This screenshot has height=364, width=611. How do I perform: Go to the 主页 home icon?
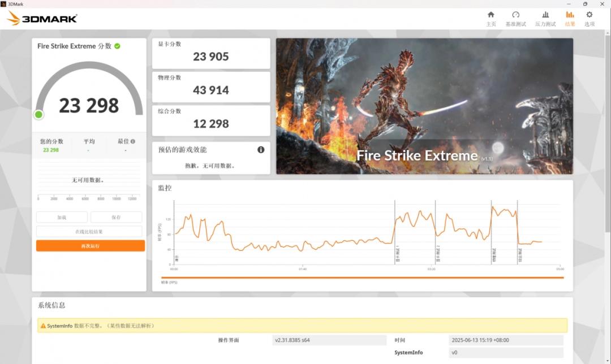pyautogui.click(x=490, y=15)
